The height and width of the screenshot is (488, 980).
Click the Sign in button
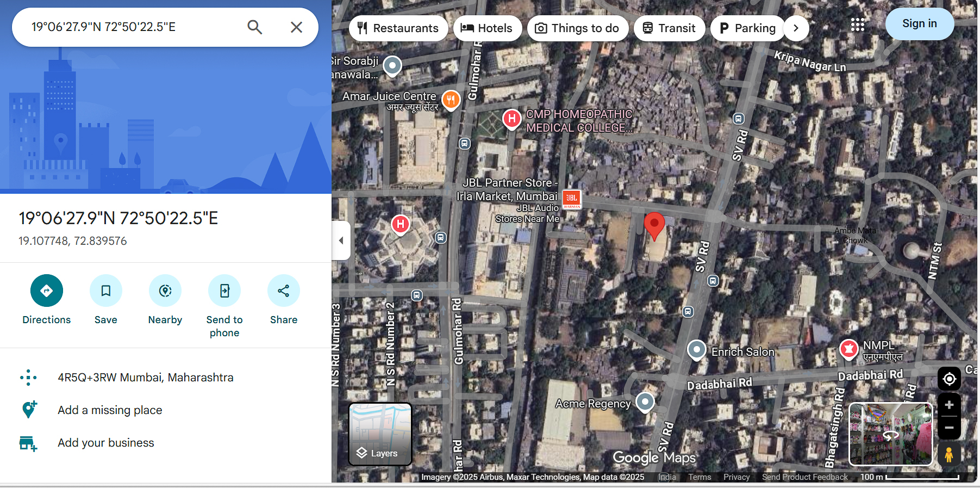click(x=920, y=23)
